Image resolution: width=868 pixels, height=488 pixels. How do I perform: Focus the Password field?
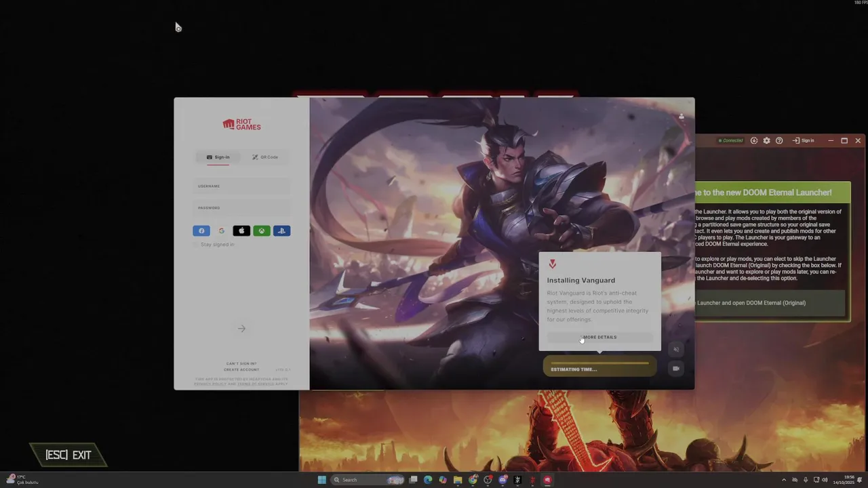[241, 208]
